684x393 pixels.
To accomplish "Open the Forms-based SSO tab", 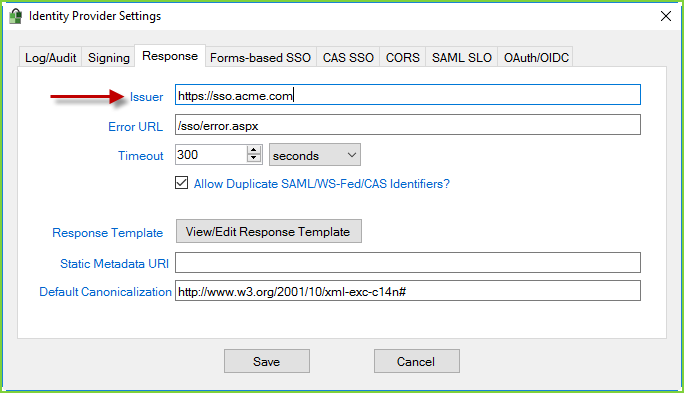I will pos(260,58).
